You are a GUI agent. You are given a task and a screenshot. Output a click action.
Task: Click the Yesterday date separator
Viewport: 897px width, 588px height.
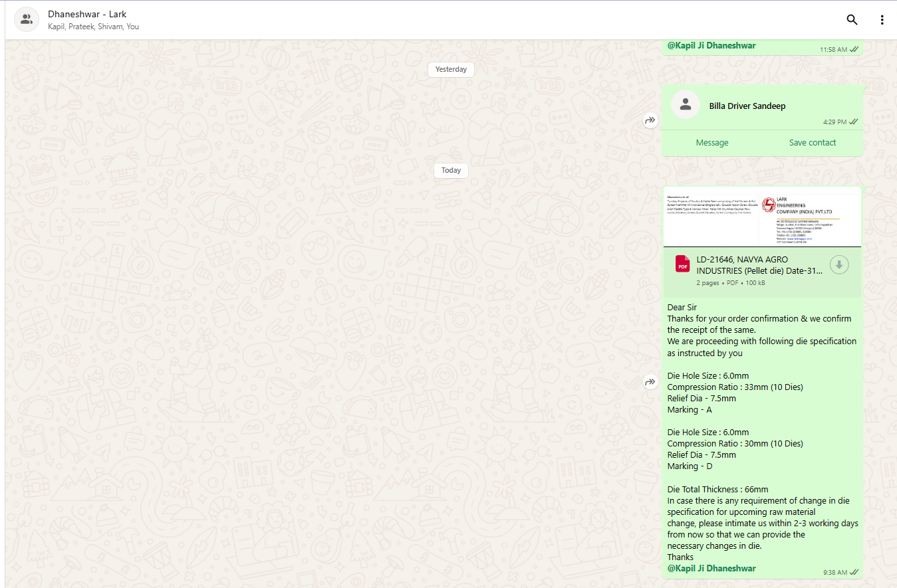451,69
